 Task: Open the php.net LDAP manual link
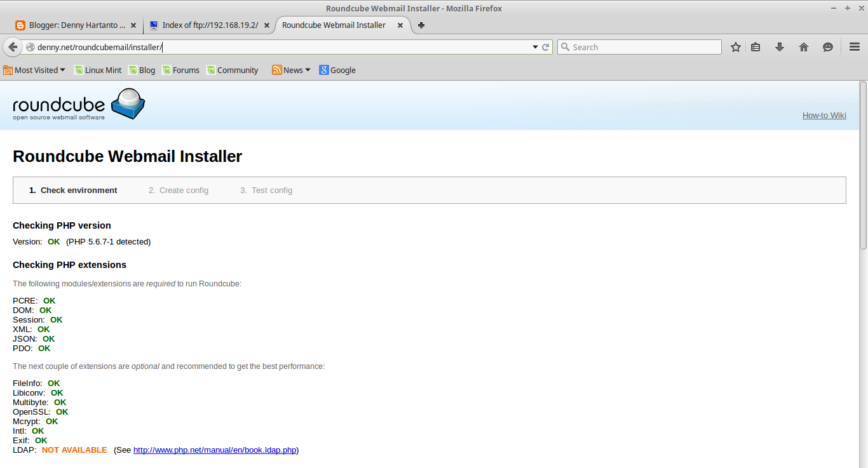(215, 450)
